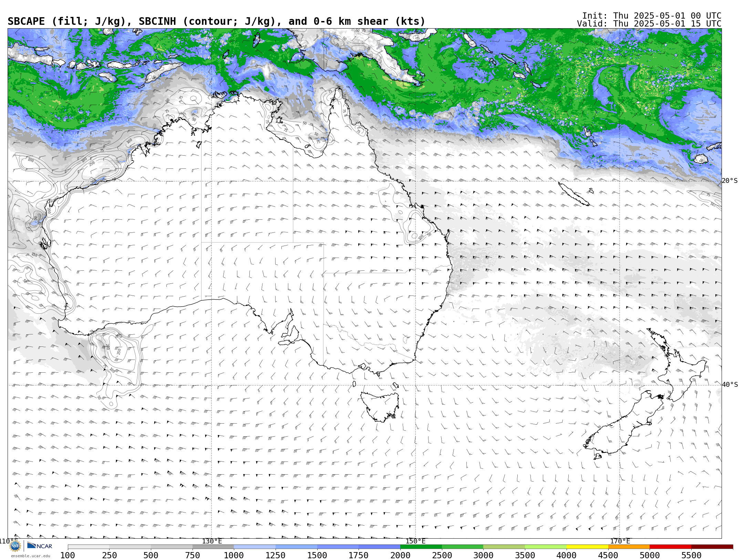
Task: Select the SBCAPE SBCINH shear plot title
Action: 216,21
